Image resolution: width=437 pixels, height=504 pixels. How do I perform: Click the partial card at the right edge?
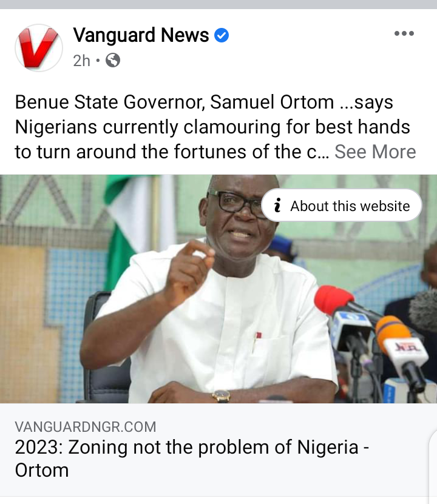tap(433, 466)
